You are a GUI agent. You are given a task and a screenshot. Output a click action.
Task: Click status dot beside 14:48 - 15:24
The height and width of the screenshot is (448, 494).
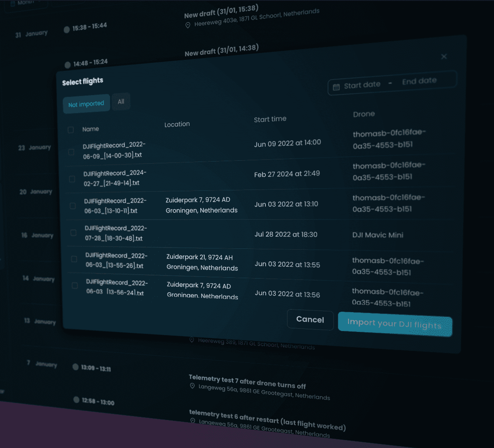tap(67, 65)
